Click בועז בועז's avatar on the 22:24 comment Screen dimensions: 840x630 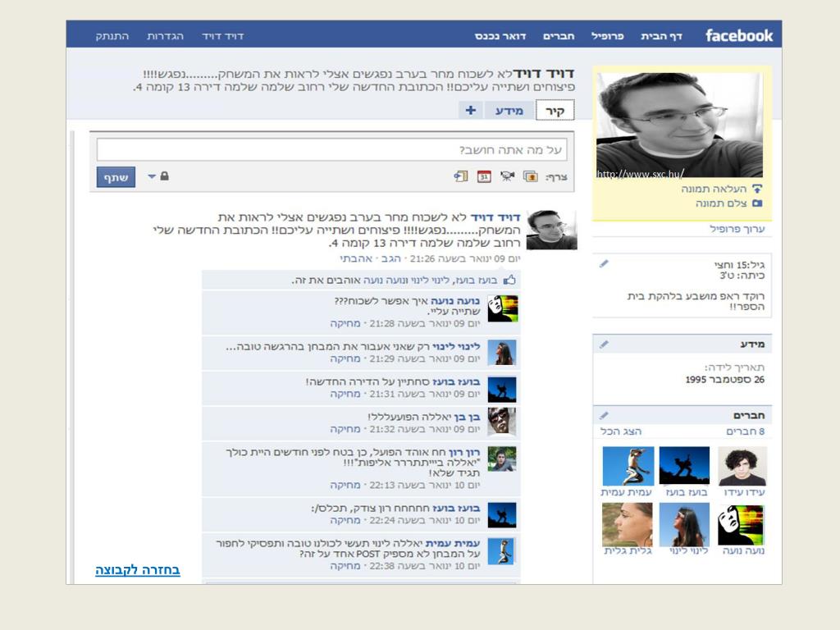pos(503,515)
